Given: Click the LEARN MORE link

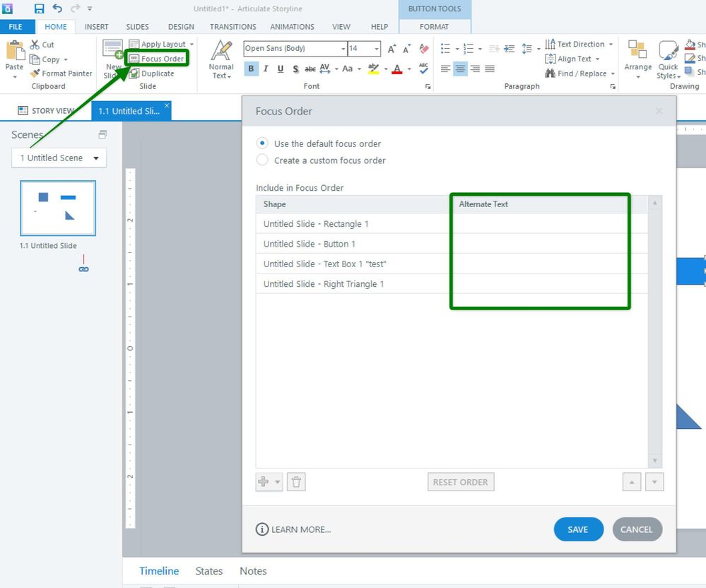Looking at the screenshot, I should 293,529.
